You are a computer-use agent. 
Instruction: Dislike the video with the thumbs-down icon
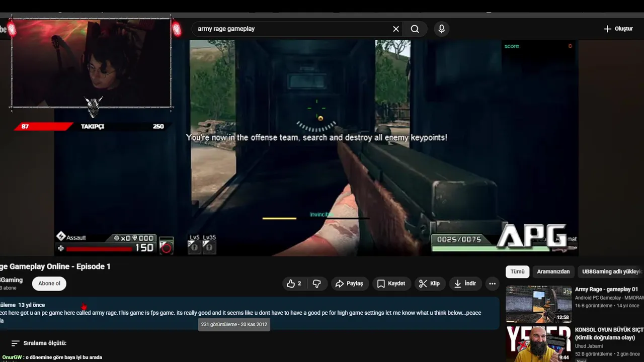click(x=316, y=284)
